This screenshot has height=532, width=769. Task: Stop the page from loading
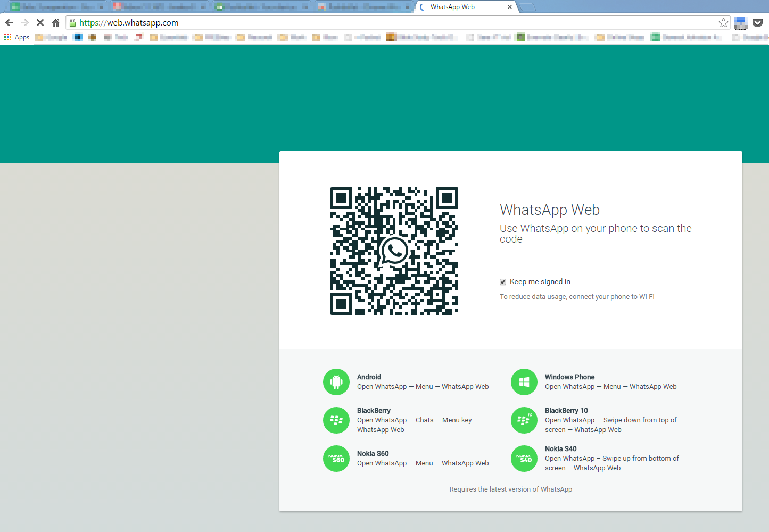(x=40, y=23)
